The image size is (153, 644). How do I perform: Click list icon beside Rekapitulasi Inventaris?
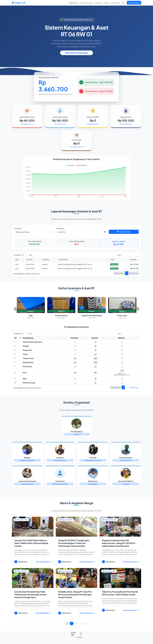[x=65, y=327]
